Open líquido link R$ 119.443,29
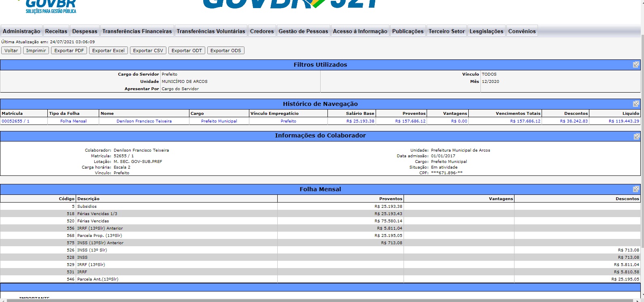This screenshot has width=644, height=302. click(x=624, y=121)
